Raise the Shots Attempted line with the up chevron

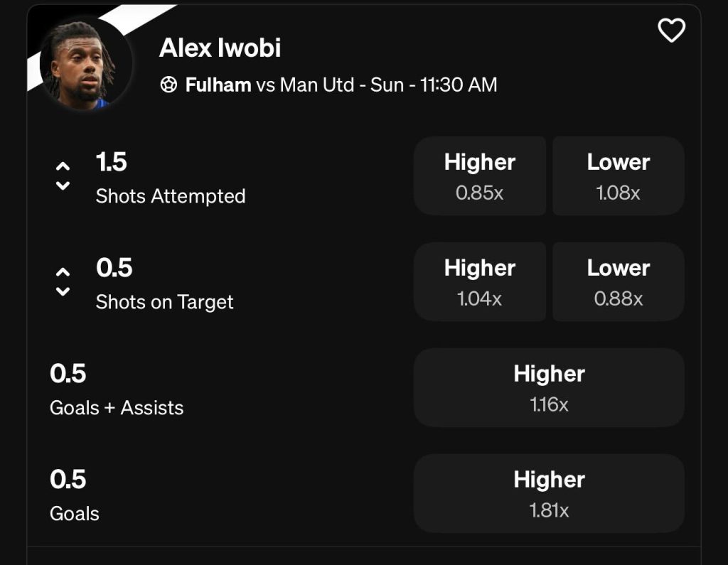[63, 166]
